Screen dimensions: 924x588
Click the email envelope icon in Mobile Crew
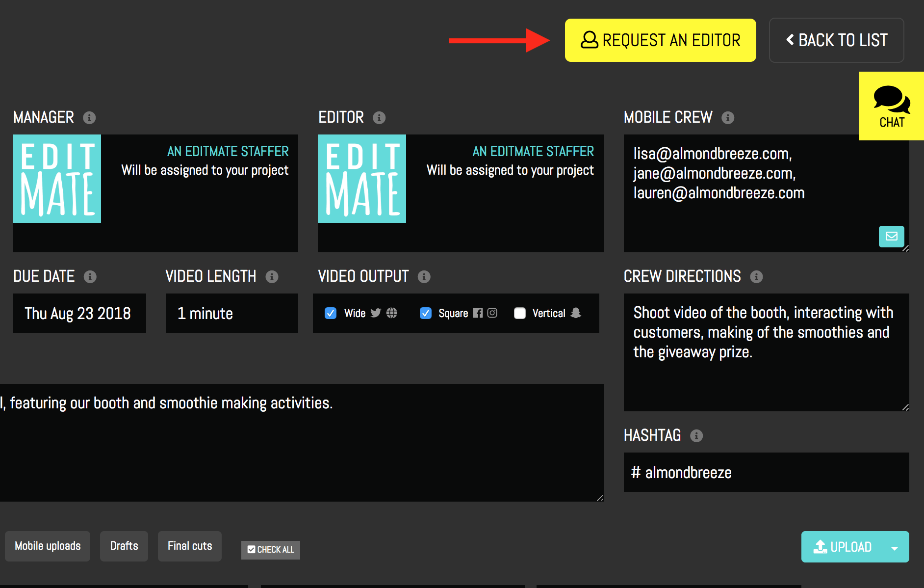pyautogui.click(x=892, y=237)
